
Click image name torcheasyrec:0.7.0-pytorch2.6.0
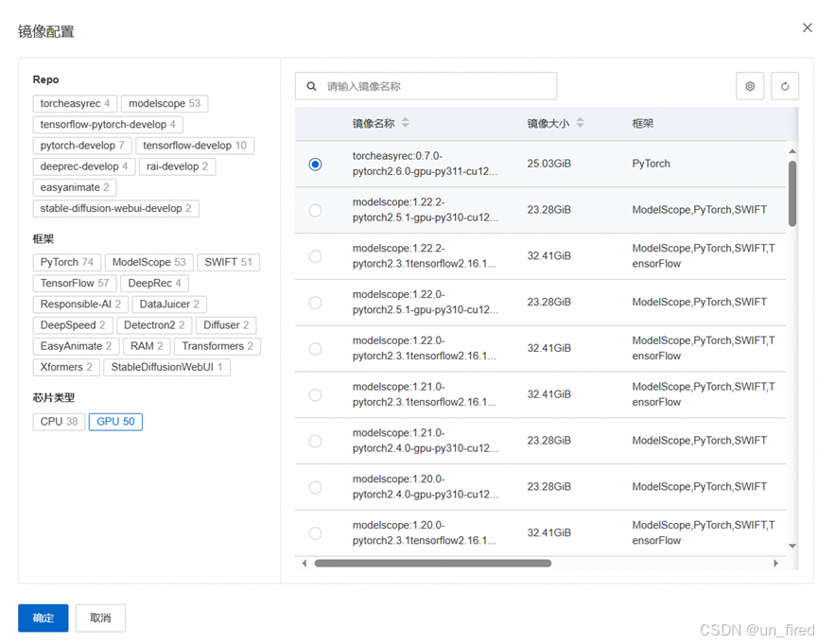click(426, 164)
